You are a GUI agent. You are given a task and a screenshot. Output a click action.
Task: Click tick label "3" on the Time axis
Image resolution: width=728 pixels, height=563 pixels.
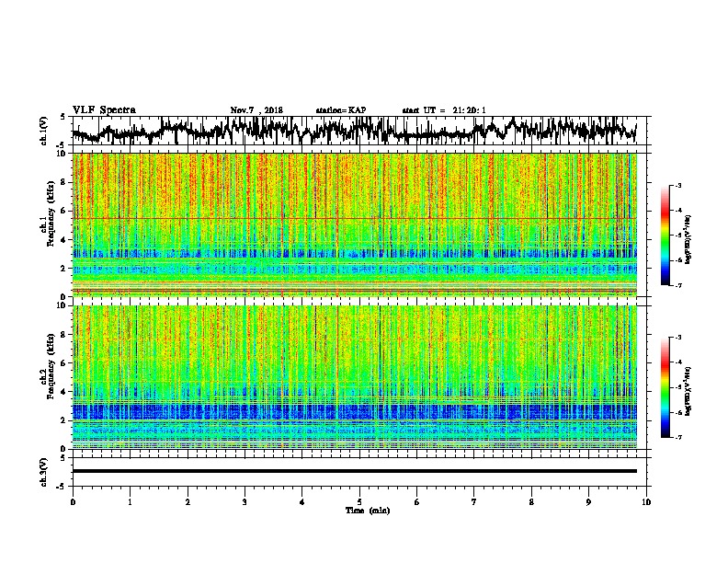[245, 502]
